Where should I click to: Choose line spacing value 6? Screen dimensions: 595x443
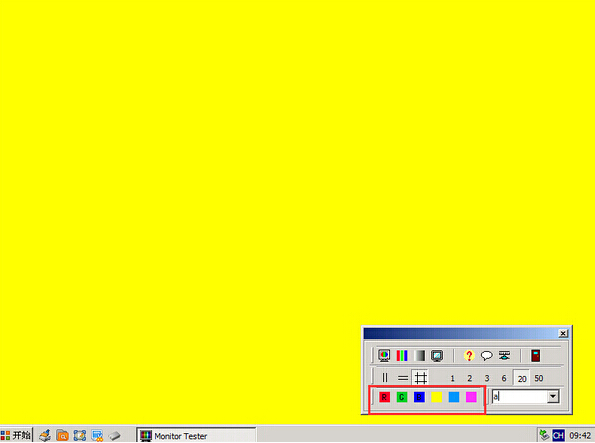pos(504,378)
